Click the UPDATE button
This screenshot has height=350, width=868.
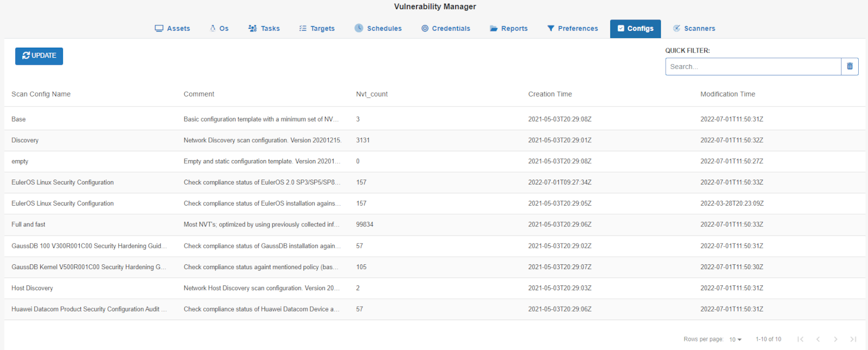pyautogui.click(x=39, y=56)
